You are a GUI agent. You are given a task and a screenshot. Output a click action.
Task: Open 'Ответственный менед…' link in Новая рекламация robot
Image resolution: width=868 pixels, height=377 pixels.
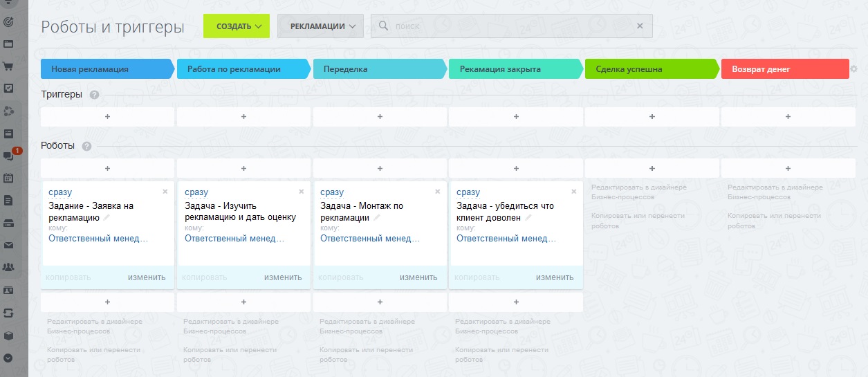pyautogui.click(x=98, y=239)
